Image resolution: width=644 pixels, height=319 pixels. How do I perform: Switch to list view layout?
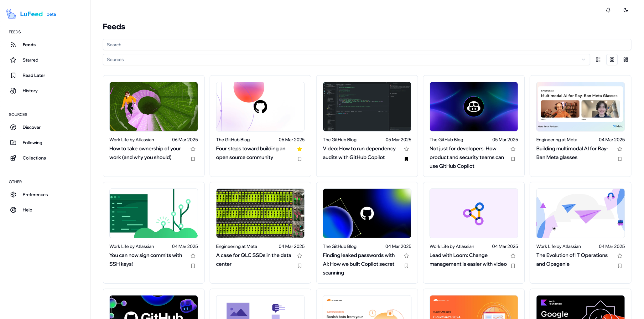[598, 59]
